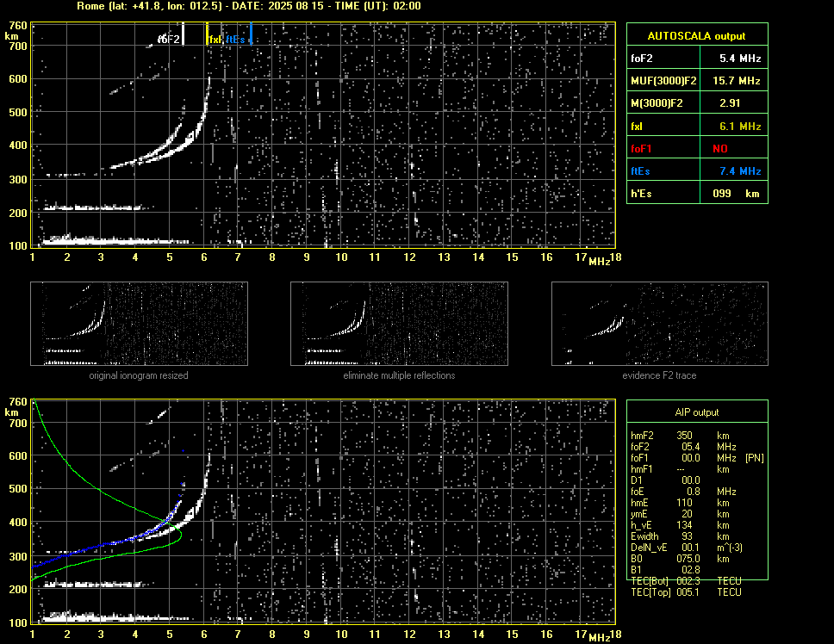The image size is (834, 644).
Task: Click the red foF1 value 'NO'
Action: point(720,149)
